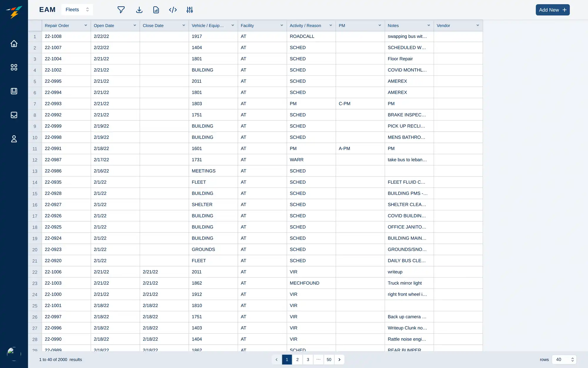Click the 2/16/22 open date
The height and width of the screenshot is (368, 588).
115,171
